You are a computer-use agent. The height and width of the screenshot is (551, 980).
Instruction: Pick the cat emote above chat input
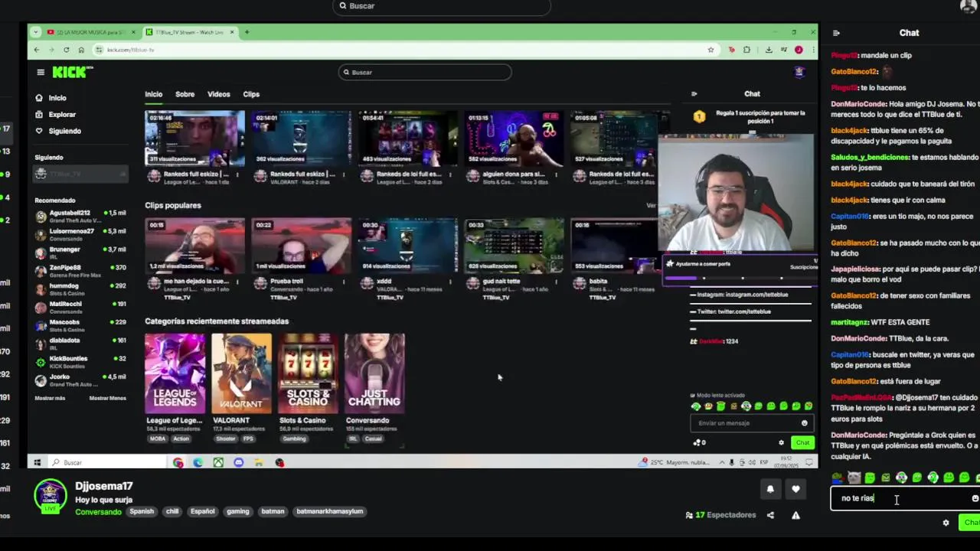[x=854, y=478]
